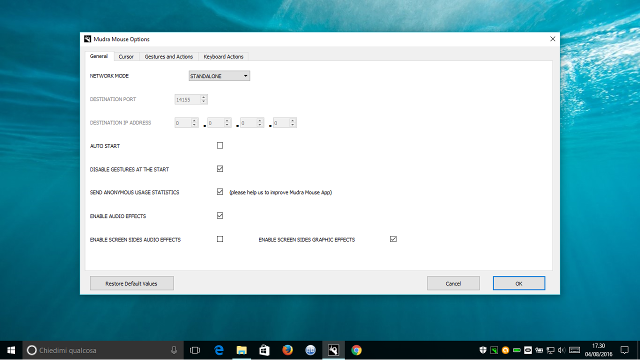Close the Mudra Mouse Options dialog
This screenshot has width=640, height=360.
point(553,39)
